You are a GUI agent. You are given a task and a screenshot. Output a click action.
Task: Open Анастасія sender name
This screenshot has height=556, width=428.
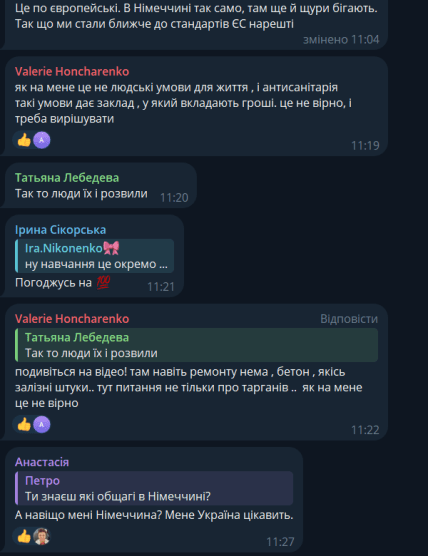pyautogui.click(x=42, y=462)
